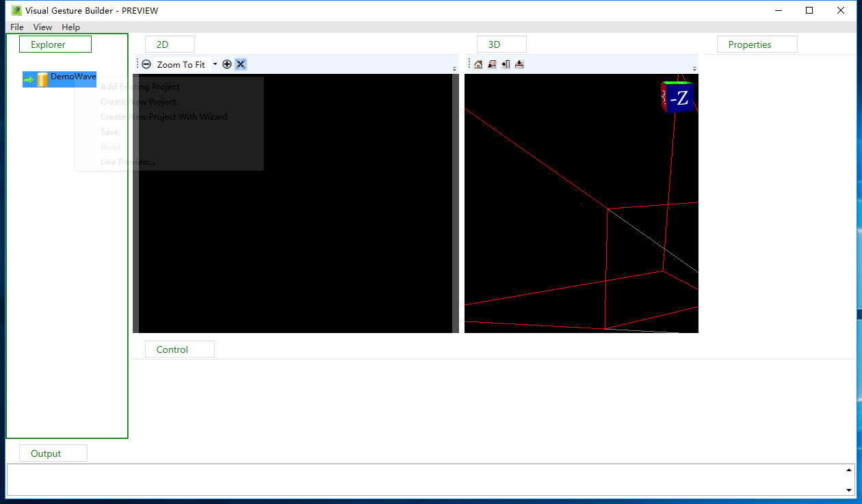Select the Zoom In icon on the 2D toolbar
Viewport: 862px width, 504px height.
pyautogui.click(x=227, y=64)
